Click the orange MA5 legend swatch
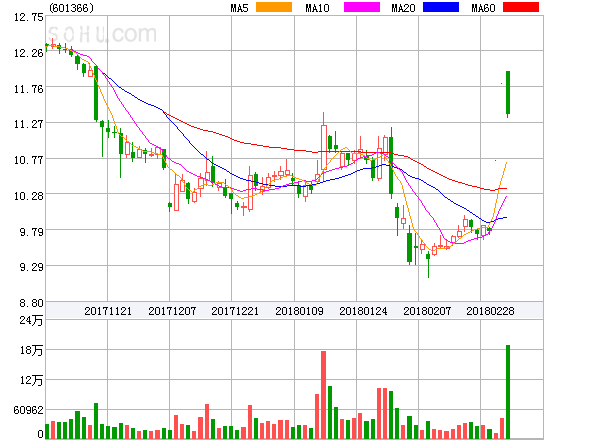This screenshot has height=440, width=600. click(x=274, y=7)
